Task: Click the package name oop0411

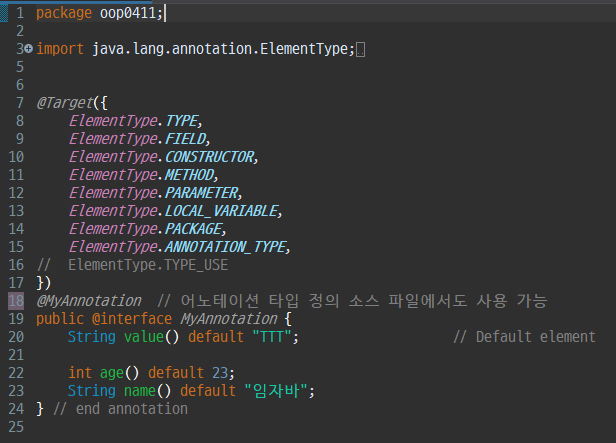Action: (128, 13)
